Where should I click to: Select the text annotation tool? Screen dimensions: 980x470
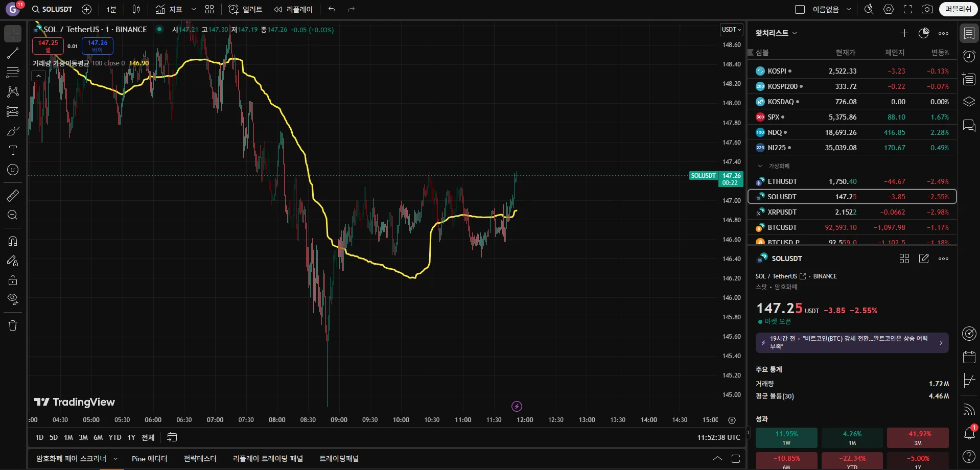[13, 150]
